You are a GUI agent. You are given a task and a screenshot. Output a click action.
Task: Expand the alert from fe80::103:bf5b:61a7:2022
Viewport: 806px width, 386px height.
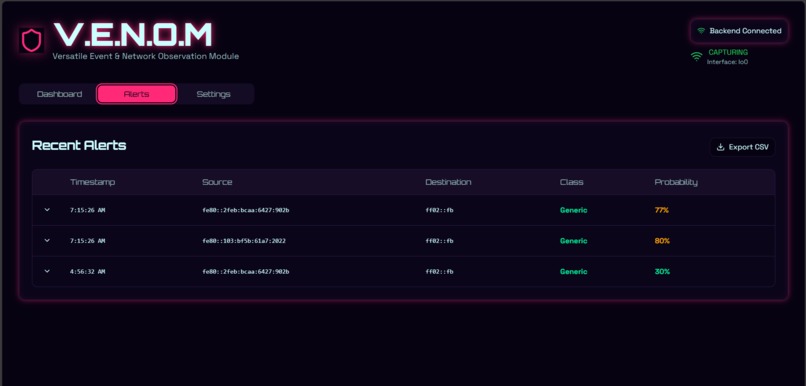[47, 241]
